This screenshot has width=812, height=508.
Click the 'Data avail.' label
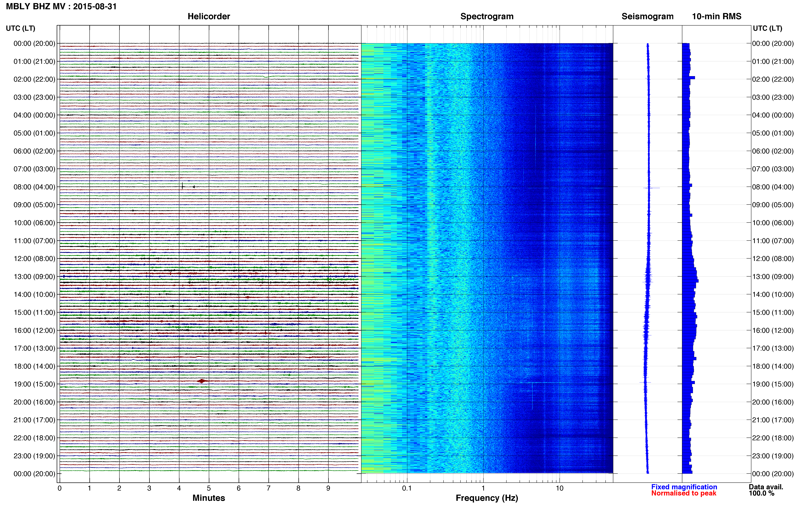[x=766, y=487]
